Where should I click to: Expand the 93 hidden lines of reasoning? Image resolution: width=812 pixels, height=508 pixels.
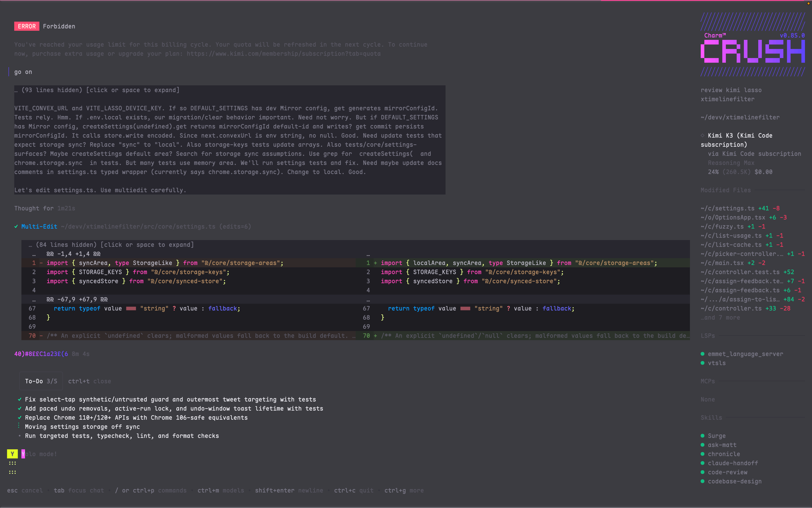click(97, 90)
